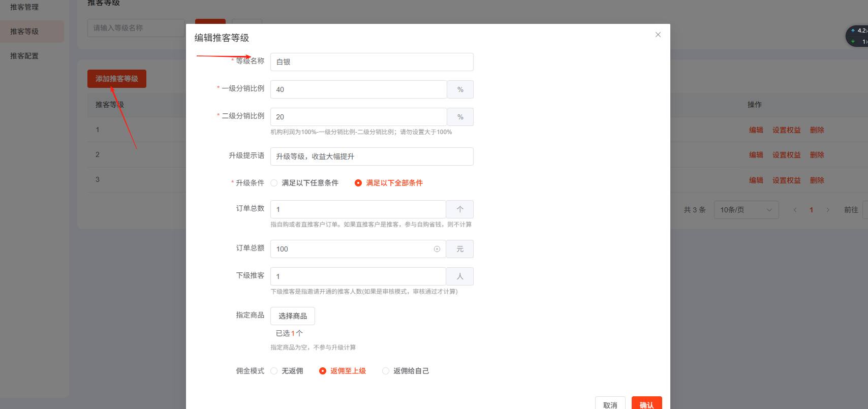Close the edit level dialog
The width and height of the screenshot is (868, 409).
[658, 35]
